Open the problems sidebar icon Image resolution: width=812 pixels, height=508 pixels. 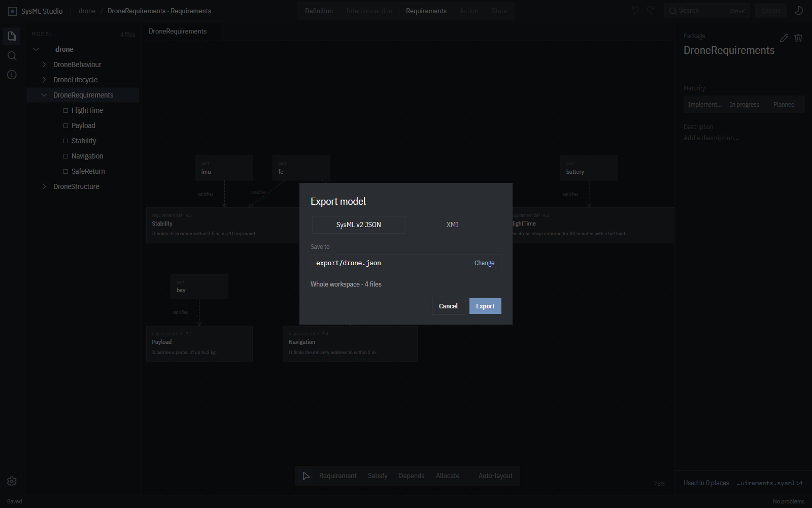[x=12, y=75]
